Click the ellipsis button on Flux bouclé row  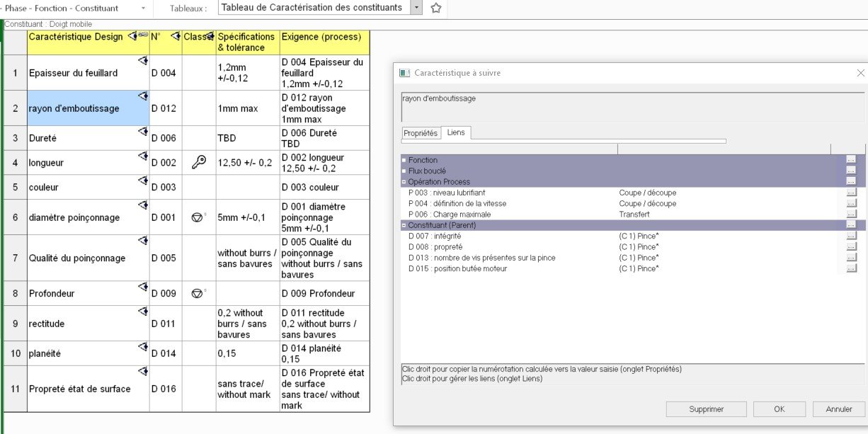[851, 171]
